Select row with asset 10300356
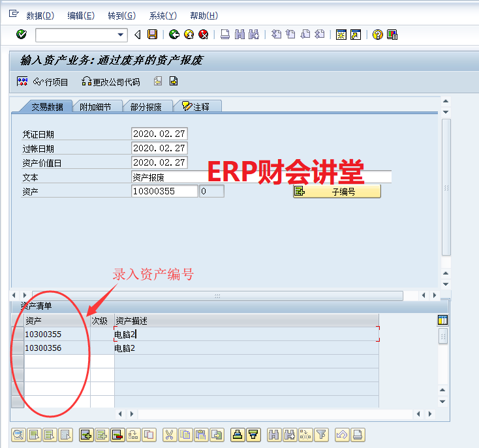 click(18, 348)
